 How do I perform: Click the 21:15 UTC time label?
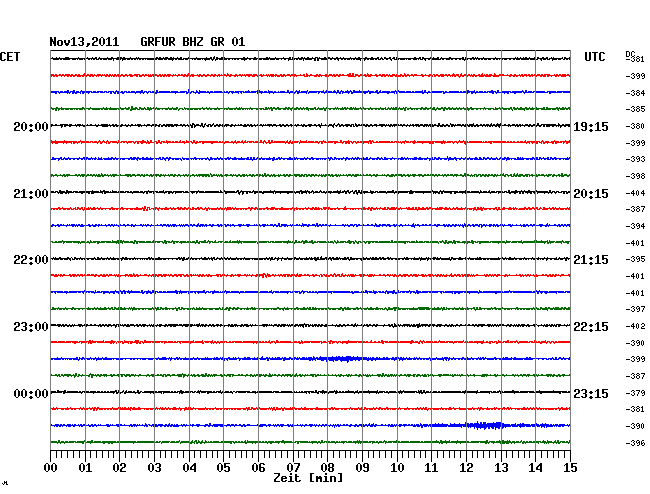click(x=591, y=260)
